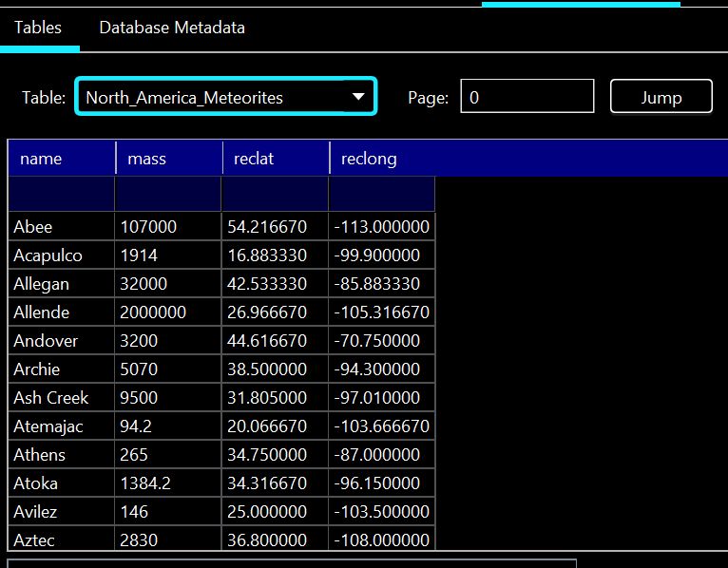This screenshot has width=728, height=568.
Task: Click the Page number input field
Action: (x=527, y=96)
